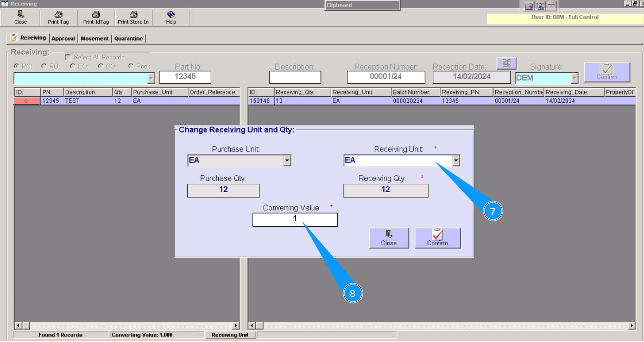Screen dimensions: 644x342
Task: Click the right table's right scroll arrow
Action: coord(632,326)
